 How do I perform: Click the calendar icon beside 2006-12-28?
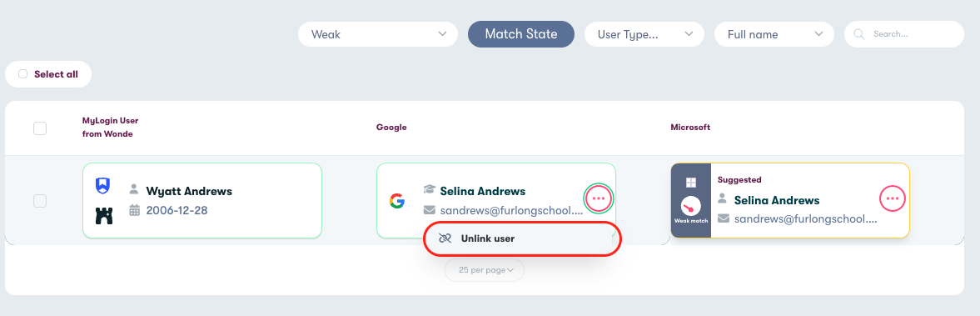click(134, 210)
